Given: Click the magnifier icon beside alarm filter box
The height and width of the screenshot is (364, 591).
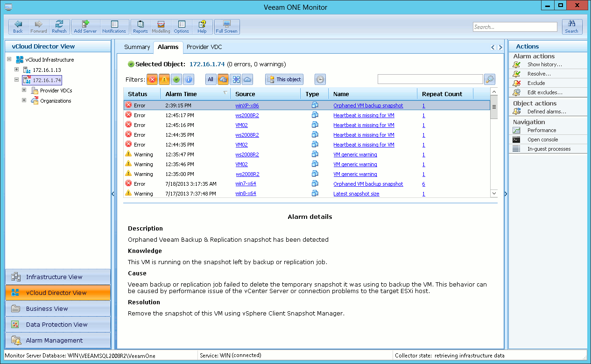Looking at the screenshot, I should tap(489, 79).
